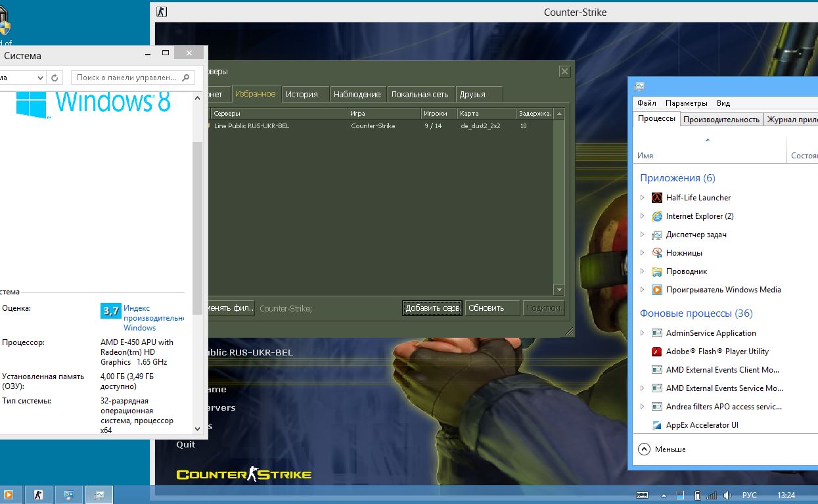Expand the Internet Explorer (2) entry

(x=643, y=216)
